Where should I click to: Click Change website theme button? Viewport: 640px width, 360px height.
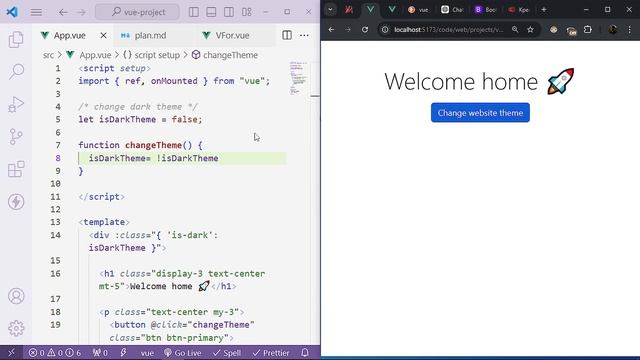(480, 113)
